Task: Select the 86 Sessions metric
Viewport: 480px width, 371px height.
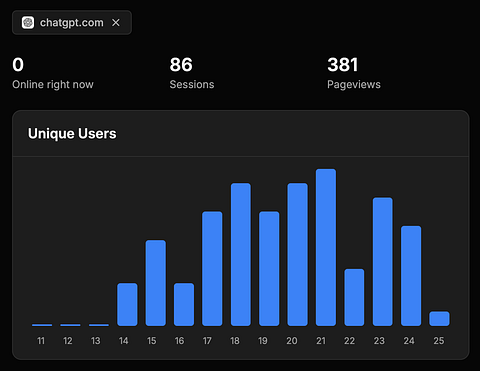Action: click(192, 73)
